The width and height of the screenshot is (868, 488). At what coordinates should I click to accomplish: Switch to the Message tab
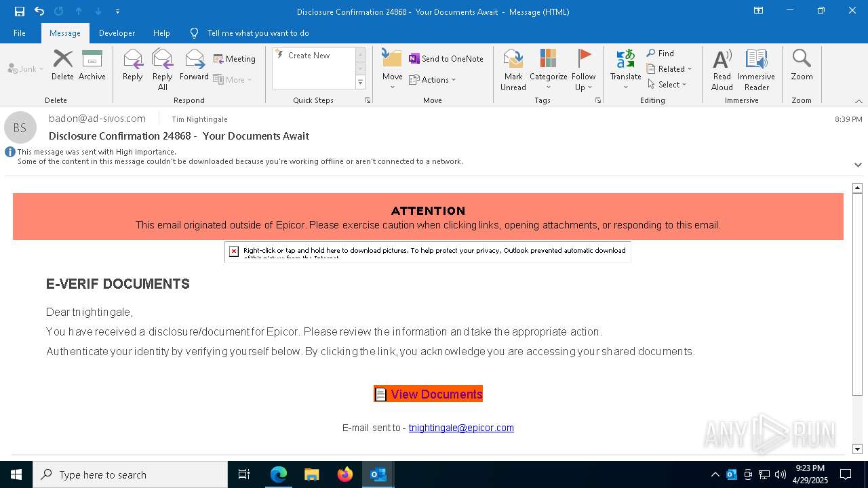tap(65, 33)
